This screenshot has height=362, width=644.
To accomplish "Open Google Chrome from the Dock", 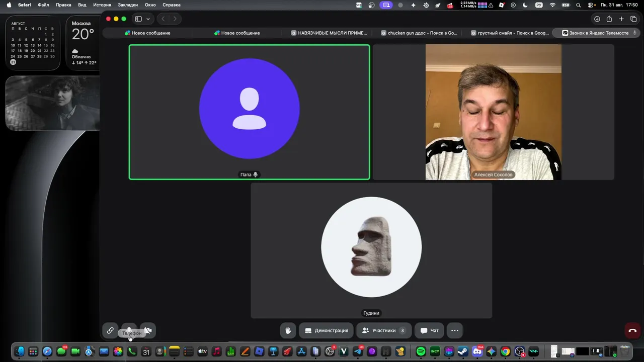I will [x=506, y=351].
